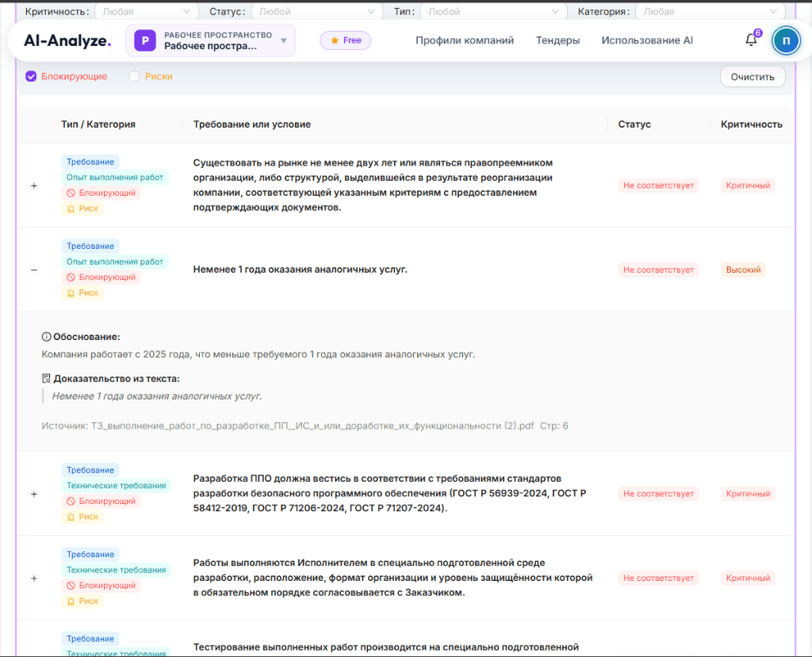
Task: Click Требование tag in the two-years-on-market row
Action: click(90, 162)
